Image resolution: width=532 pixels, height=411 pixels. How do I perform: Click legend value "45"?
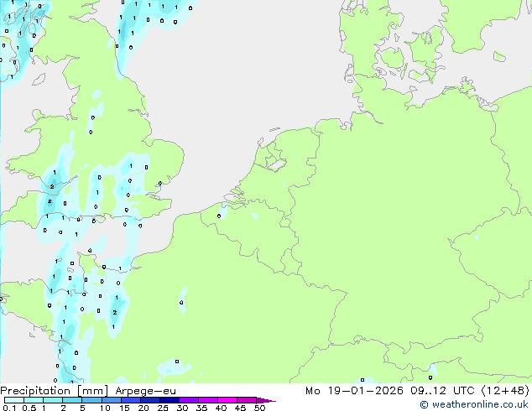240,408
